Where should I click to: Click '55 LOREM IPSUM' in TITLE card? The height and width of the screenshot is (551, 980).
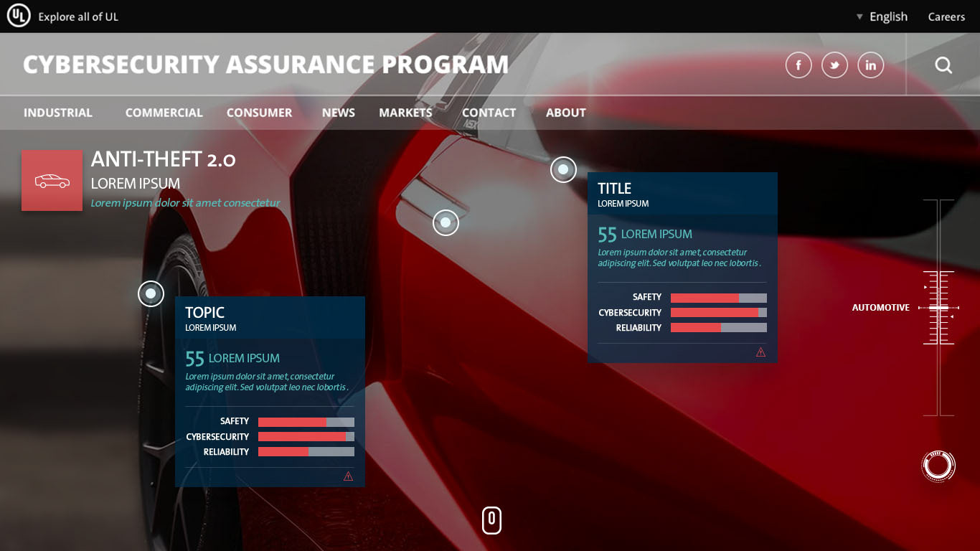coord(645,234)
